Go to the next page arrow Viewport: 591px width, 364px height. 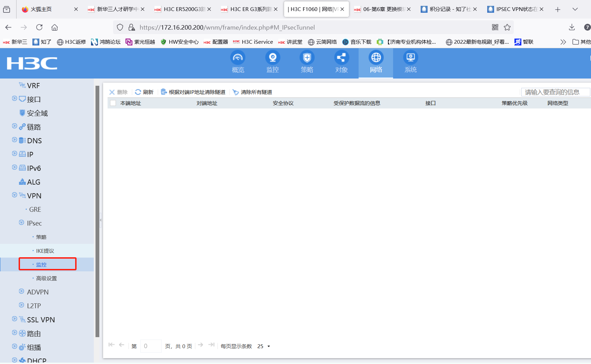[x=201, y=345]
